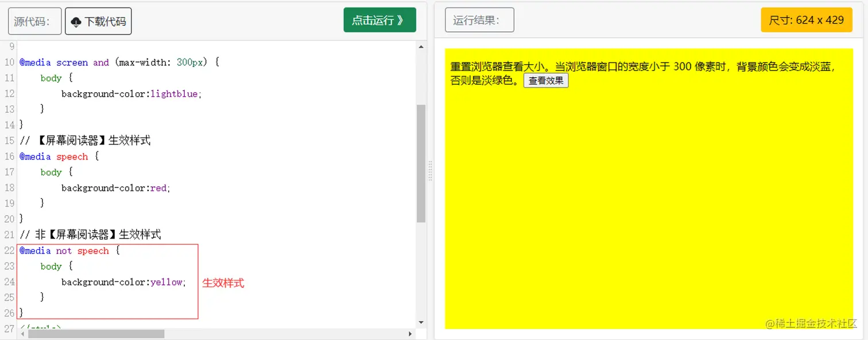Screen dimensions: 868x340
Task: Click the code text 'background-color:yellow;'
Action: [x=124, y=282]
